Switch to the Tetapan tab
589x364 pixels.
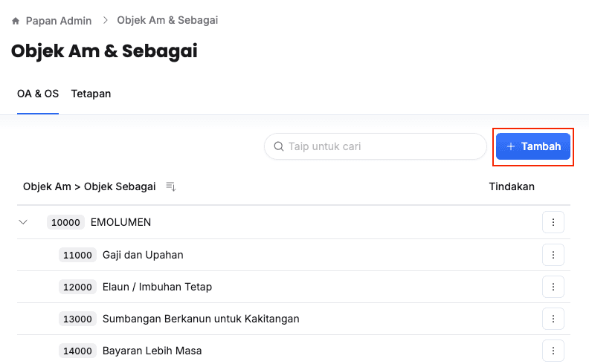tap(91, 94)
